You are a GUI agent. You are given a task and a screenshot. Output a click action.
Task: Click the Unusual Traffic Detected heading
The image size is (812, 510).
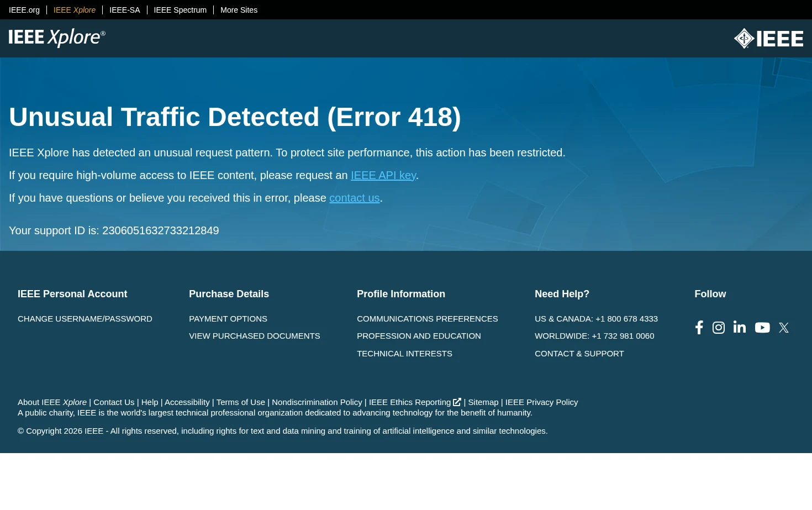coord(235,117)
